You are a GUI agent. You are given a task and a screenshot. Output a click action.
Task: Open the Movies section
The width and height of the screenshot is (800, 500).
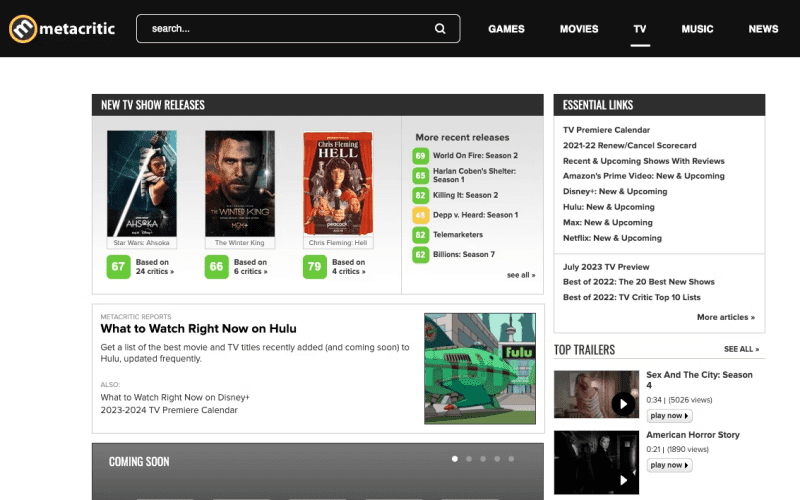coord(579,29)
